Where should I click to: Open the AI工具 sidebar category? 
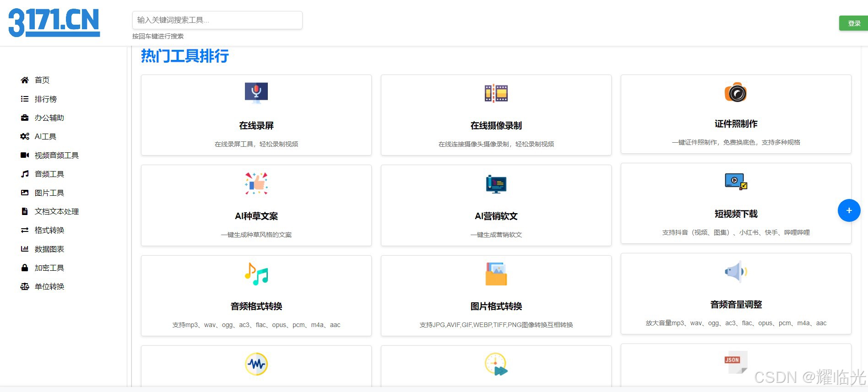click(x=45, y=136)
